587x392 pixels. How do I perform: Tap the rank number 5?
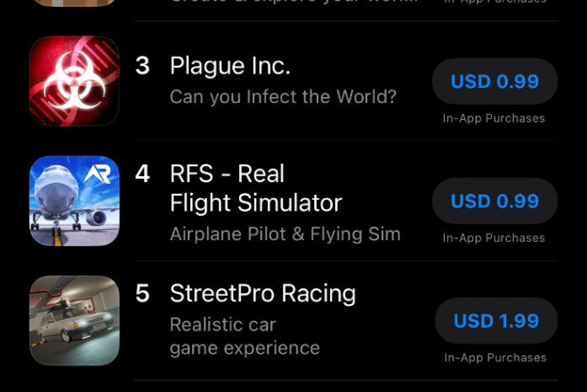142,293
